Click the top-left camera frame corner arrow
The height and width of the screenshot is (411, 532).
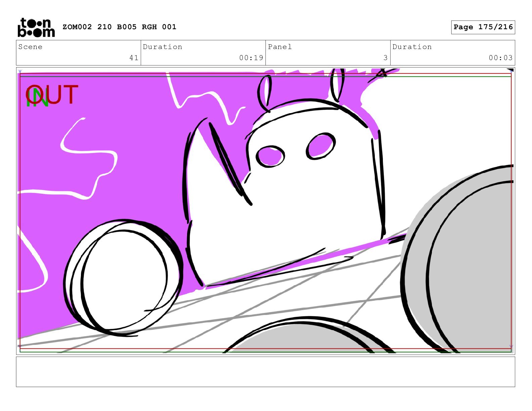coord(20,72)
